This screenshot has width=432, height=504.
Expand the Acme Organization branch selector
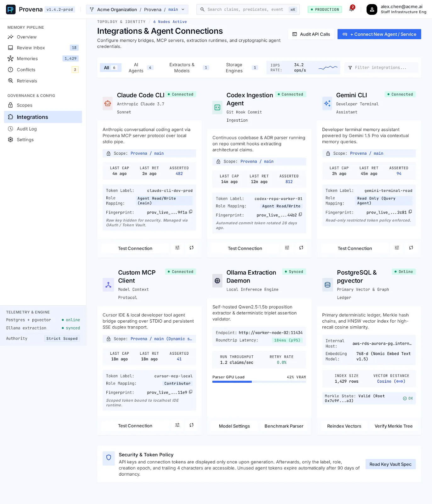[x=137, y=9]
